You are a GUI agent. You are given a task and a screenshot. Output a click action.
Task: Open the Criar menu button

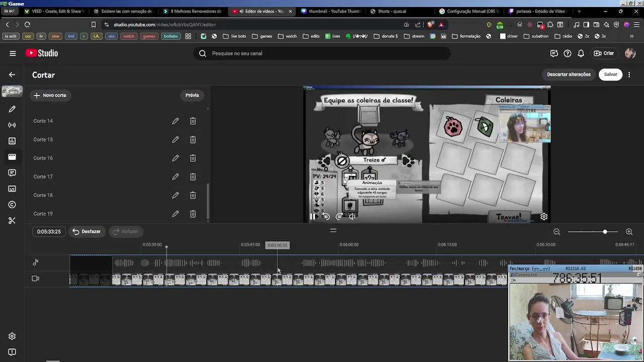(604, 53)
